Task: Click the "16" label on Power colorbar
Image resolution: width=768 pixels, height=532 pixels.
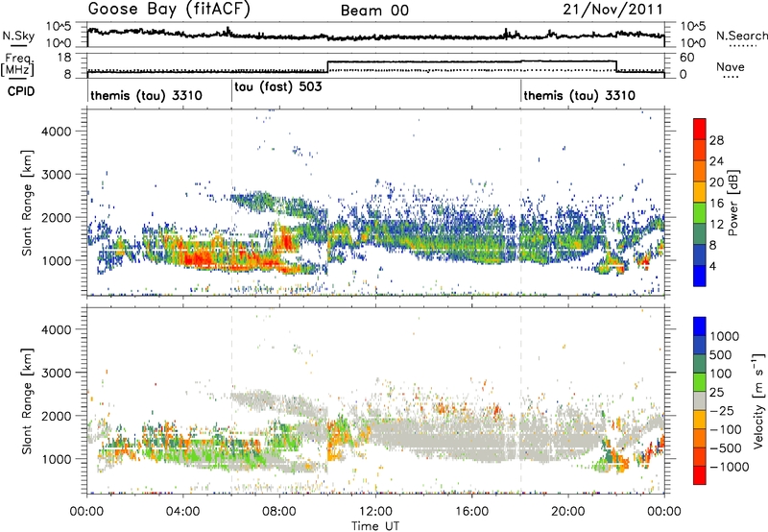Action: 716,204
